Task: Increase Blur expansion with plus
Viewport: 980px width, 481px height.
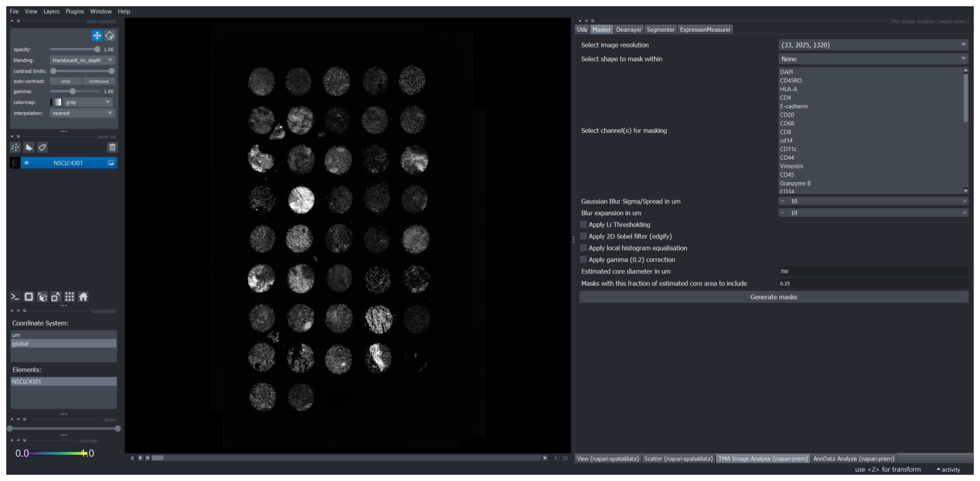Action: point(964,213)
